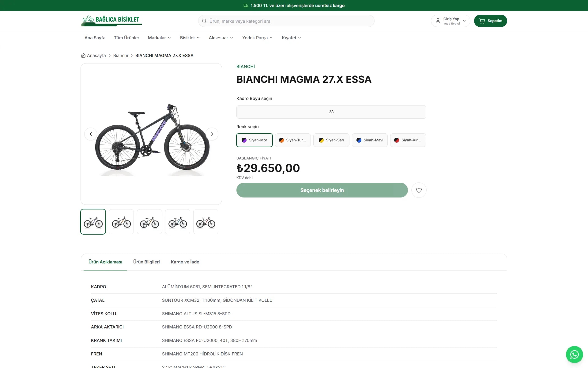The width and height of the screenshot is (588, 368).
Task: Click 'SUNTOUR XCM32' fork specification text
Action: [x=181, y=300]
